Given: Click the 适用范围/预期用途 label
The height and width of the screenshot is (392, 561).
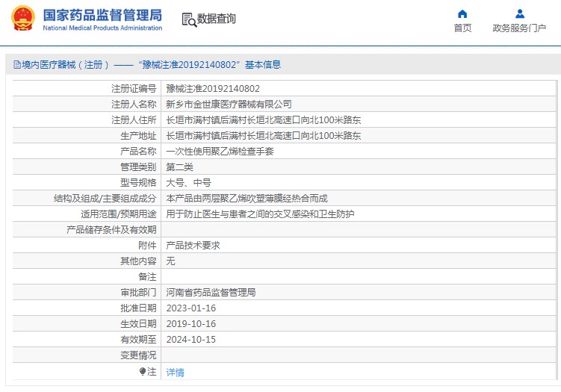Looking at the screenshot, I should pyautogui.click(x=119, y=214).
